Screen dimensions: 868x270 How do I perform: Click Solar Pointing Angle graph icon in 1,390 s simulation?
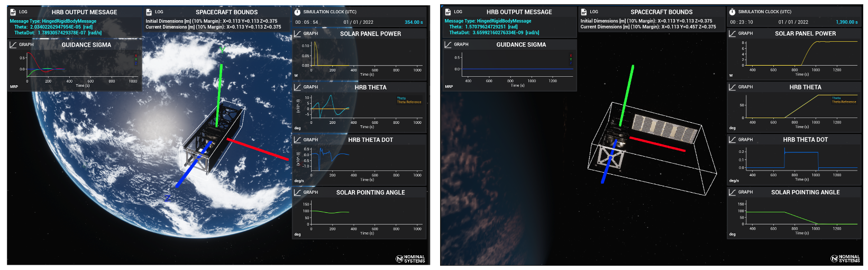point(732,192)
